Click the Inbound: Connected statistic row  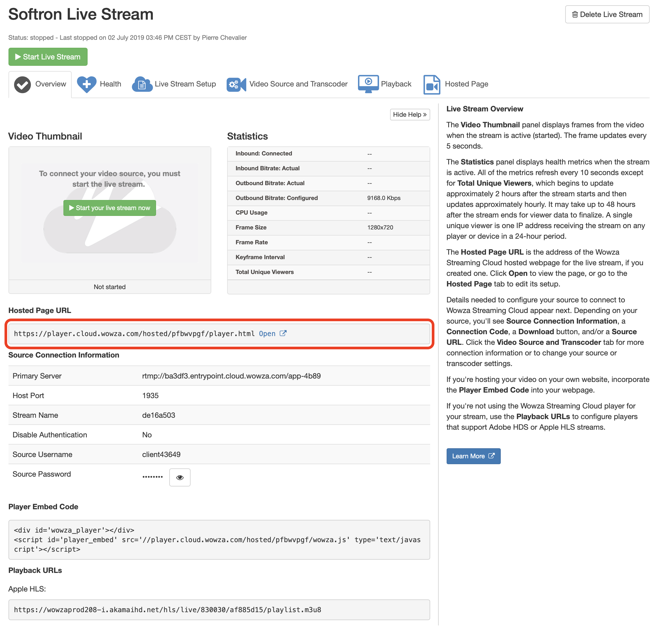328,154
